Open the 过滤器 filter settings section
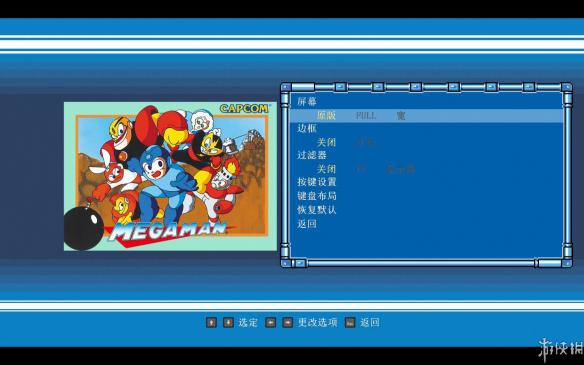 [312, 155]
